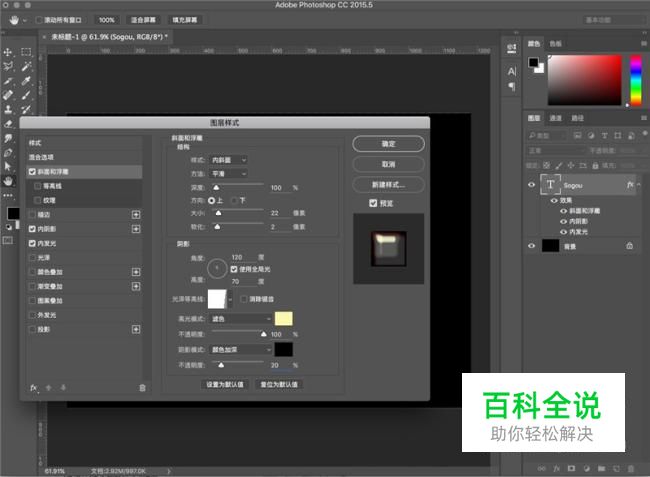Filter layers by adjustment layers icon
This screenshot has width=650, height=477.
click(591, 136)
